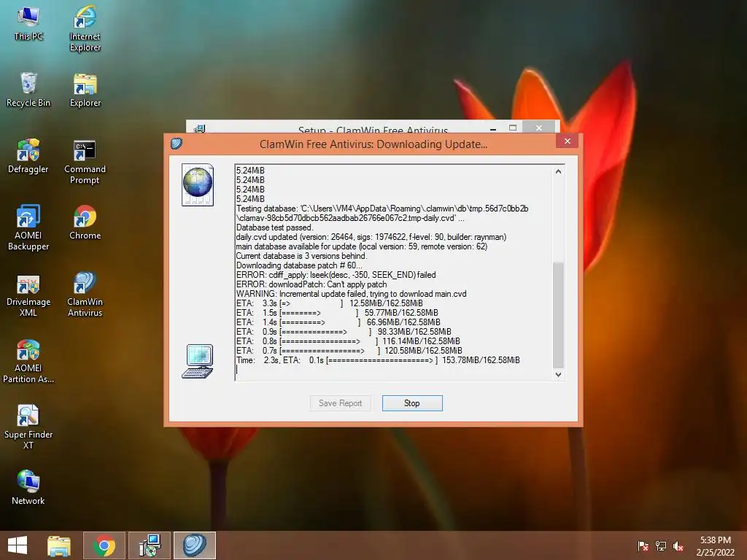Launch Defraggler from the desktop
Image resolution: width=747 pixels, height=560 pixels.
(x=28, y=156)
